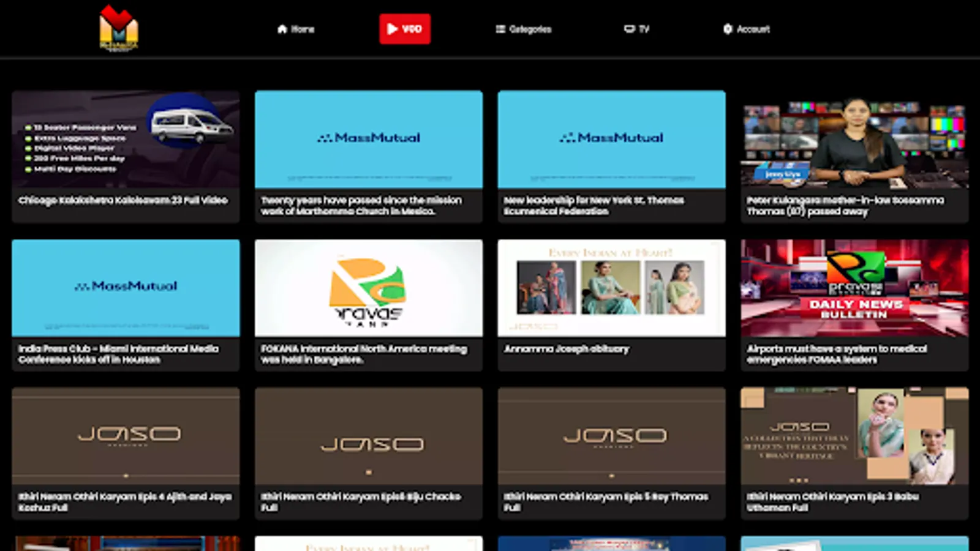The image size is (980, 551).
Task: Open thumbnail for Marthomma Church Mexico mission video
Action: [x=369, y=139]
